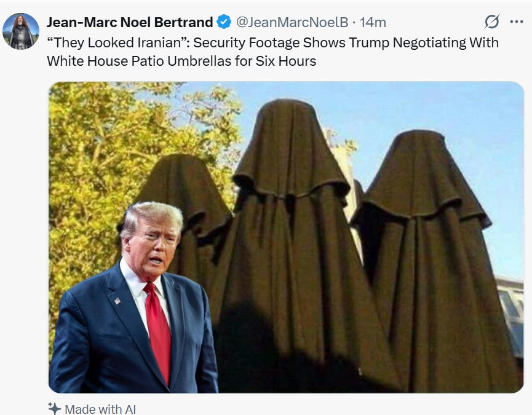Select the "They Looked Iranian" headline line
Image resolution: width=532 pixels, height=415 pixels.
pyautogui.click(x=273, y=42)
